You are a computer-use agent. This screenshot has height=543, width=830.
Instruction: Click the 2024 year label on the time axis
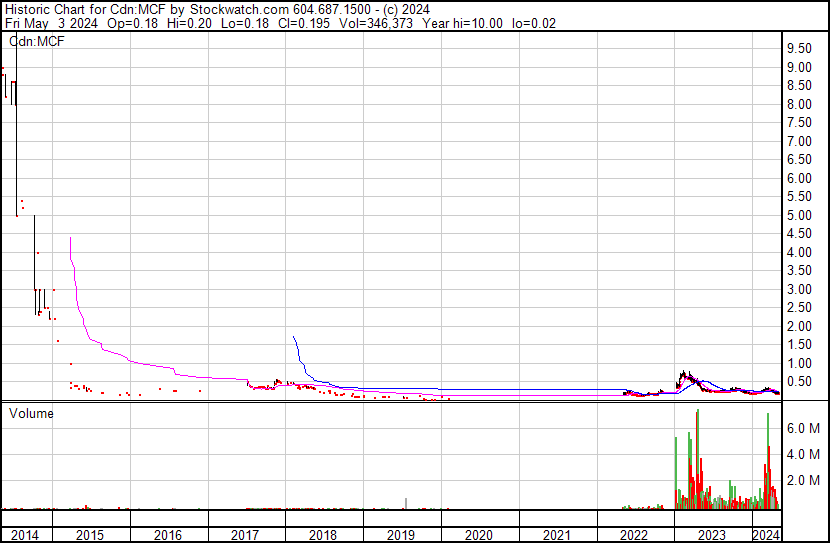pyautogui.click(x=766, y=535)
